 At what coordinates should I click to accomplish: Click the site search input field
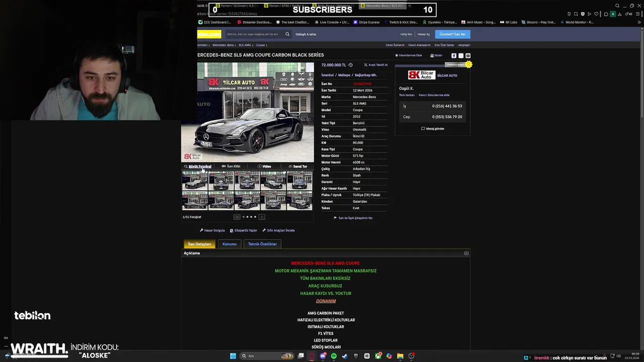[x=253, y=34]
